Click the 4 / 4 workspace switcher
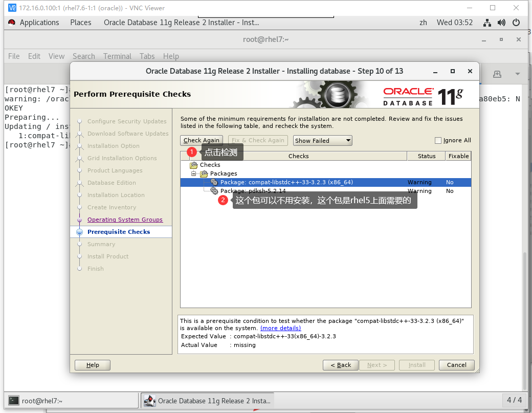The width and height of the screenshot is (532, 413). (x=515, y=400)
